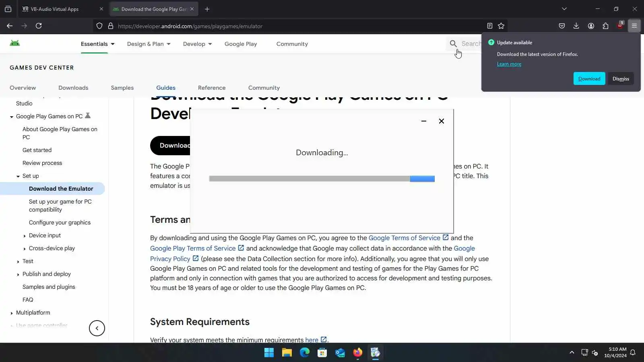Expand Publish and deploy section
Screen dimensions: 644x362
click(18, 274)
